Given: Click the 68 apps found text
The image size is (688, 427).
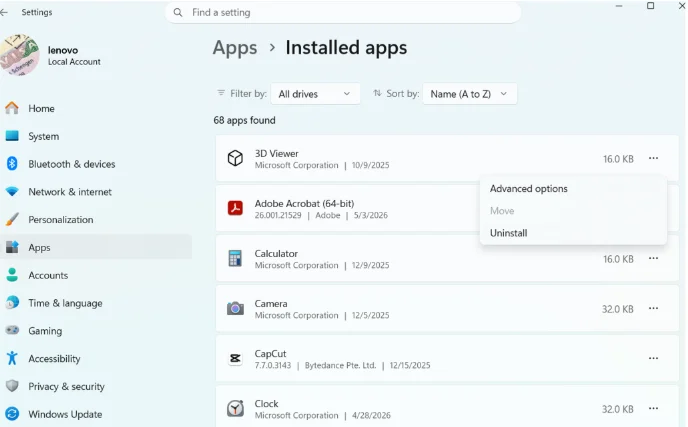Looking at the screenshot, I should click(244, 120).
